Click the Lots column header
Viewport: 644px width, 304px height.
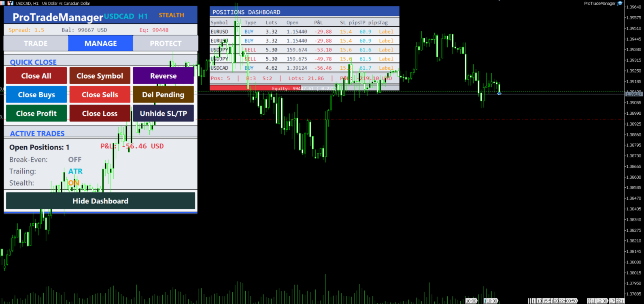tap(272, 23)
